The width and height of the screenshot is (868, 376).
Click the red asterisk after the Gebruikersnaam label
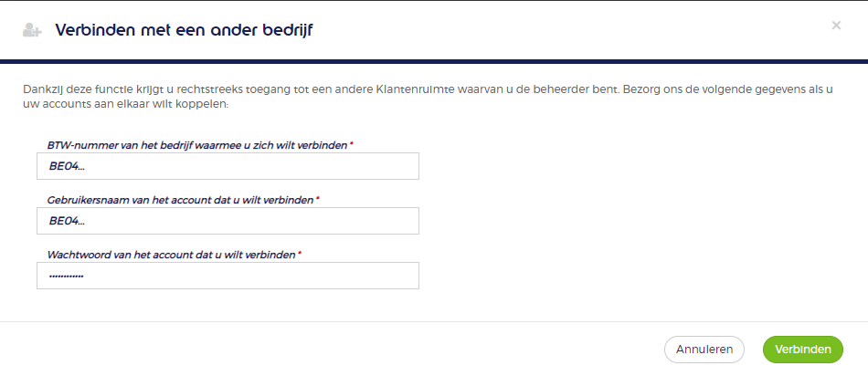317,199
